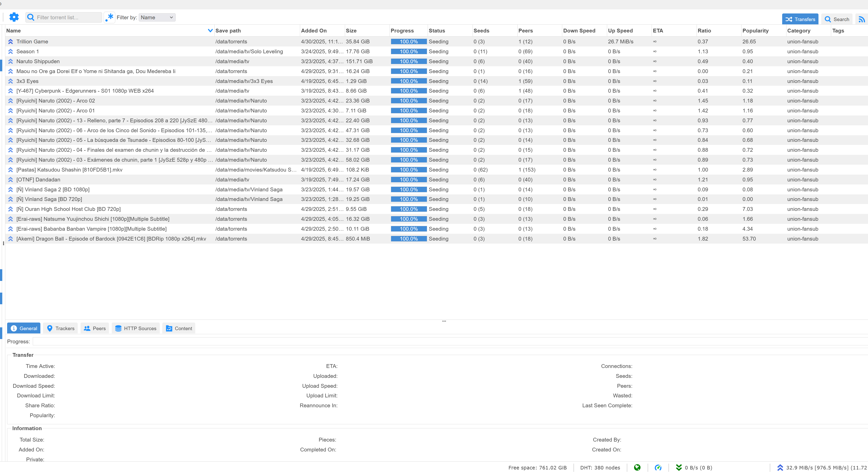This screenshot has height=472, width=868.
Task: Click the 53.70 popularity value
Action: [749, 239]
